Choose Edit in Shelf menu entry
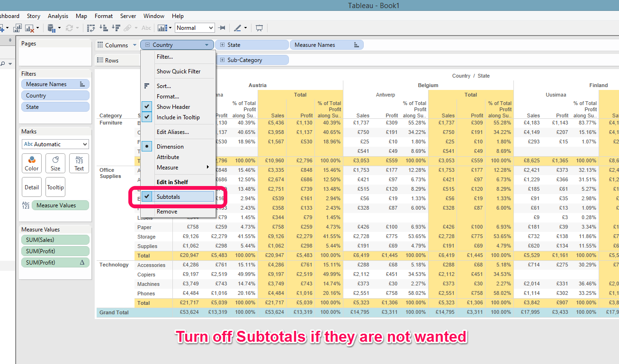The height and width of the screenshot is (364, 619). point(178,182)
